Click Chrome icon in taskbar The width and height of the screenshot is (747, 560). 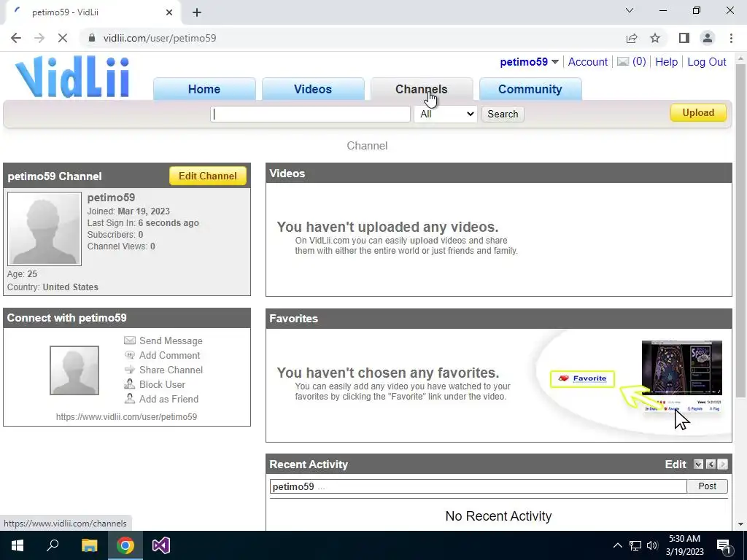point(125,545)
